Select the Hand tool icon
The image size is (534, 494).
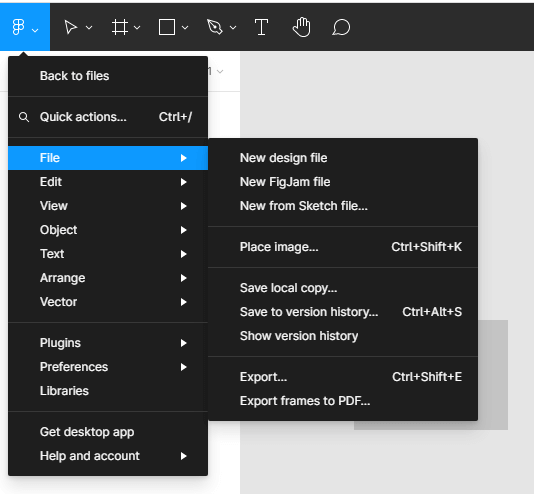(x=302, y=27)
